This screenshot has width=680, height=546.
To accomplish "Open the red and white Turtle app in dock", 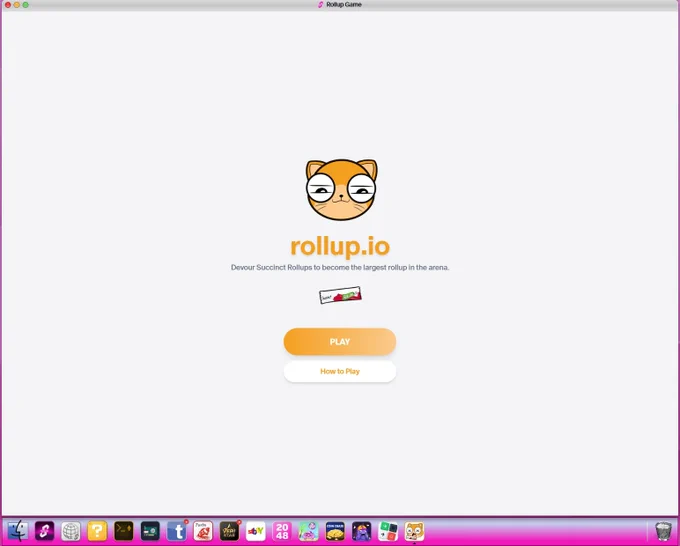I will [203, 531].
